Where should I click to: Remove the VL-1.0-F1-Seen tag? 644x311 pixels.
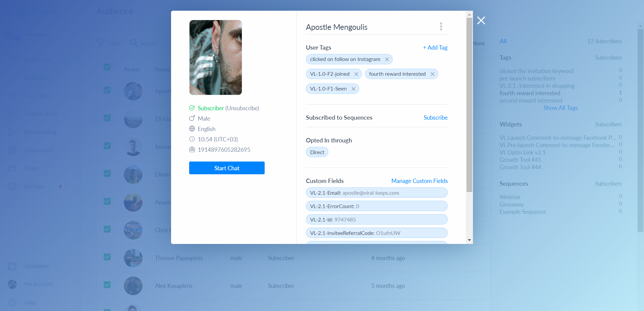353,89
